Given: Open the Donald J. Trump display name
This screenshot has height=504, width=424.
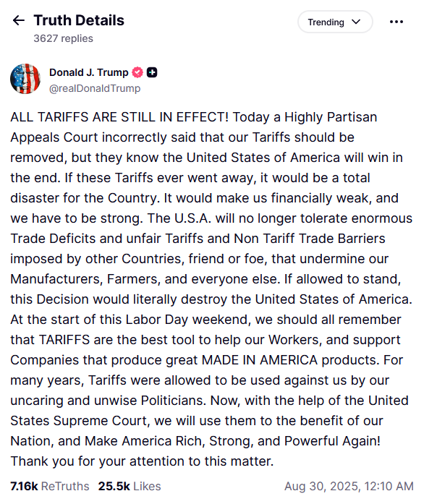Looking at the screenshot, I should coord(89,72).
